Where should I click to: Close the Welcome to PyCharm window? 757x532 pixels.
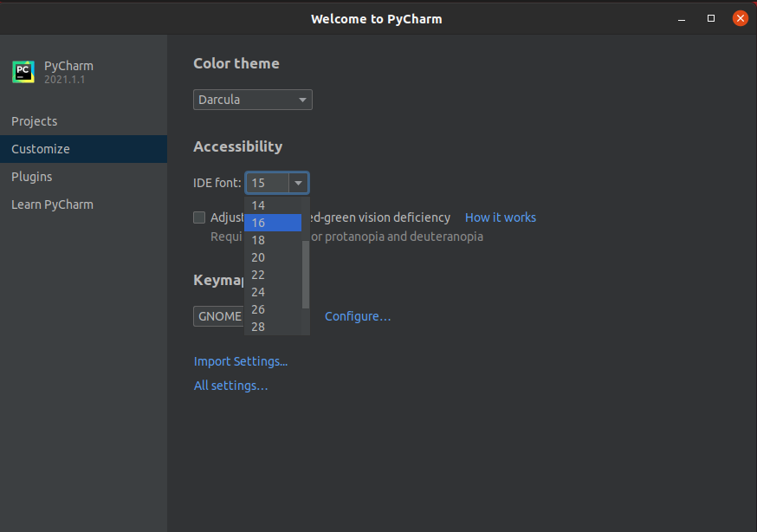coord(740,18)
